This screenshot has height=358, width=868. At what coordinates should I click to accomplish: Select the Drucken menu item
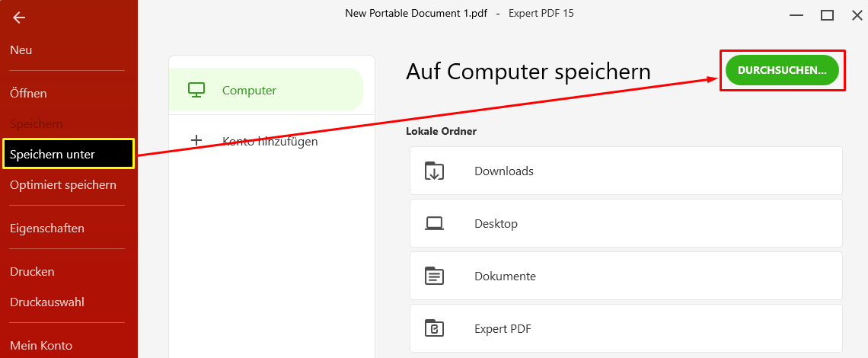[32, 272]
